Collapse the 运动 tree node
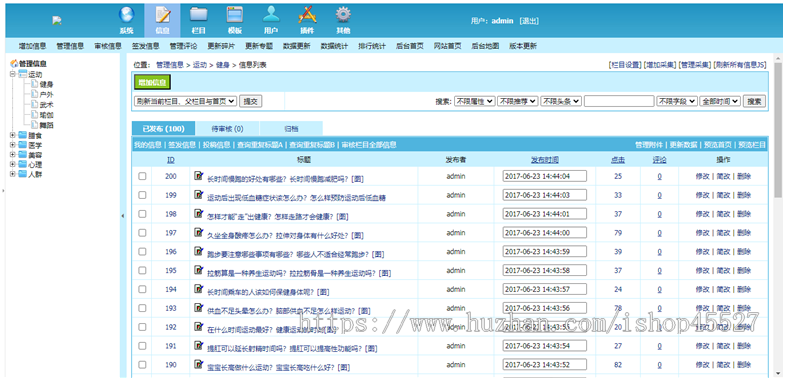The height and width of the screenshot is (380, 785). [13, 74]
